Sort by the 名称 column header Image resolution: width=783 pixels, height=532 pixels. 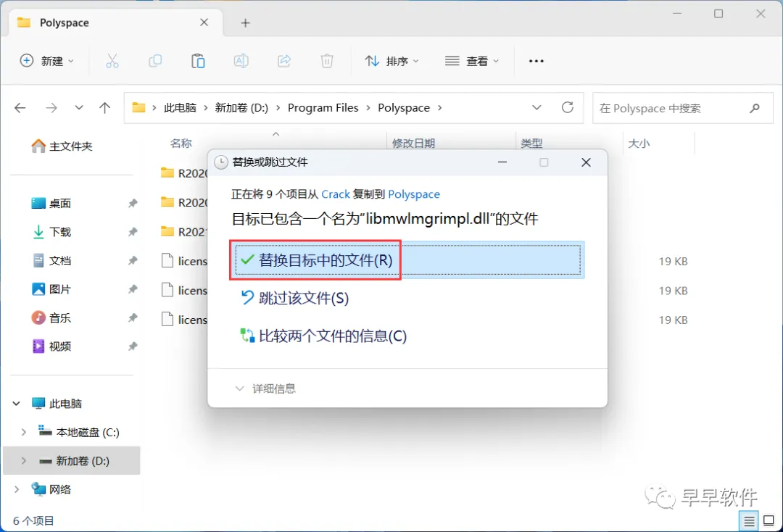coord(181,144)
